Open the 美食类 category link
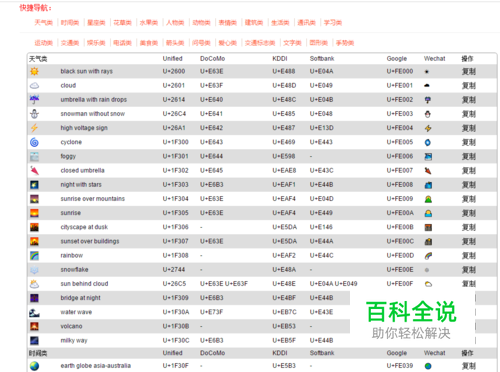This screenshot has height=372, width=500. point(149,43)
